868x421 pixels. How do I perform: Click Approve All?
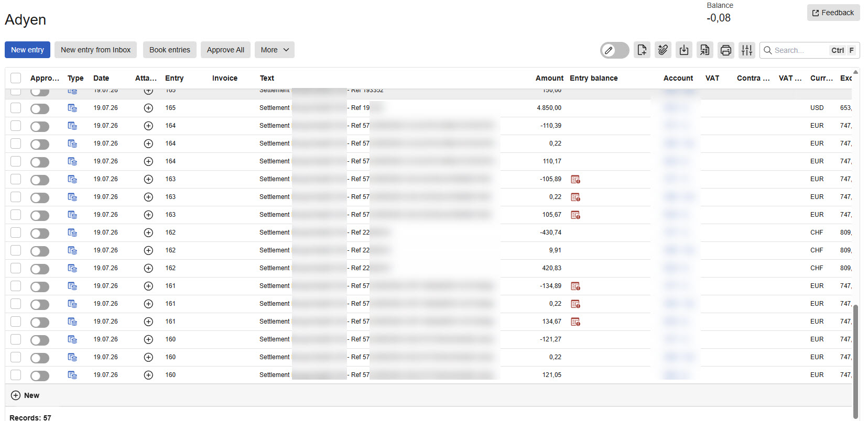[x=225, y=50]
